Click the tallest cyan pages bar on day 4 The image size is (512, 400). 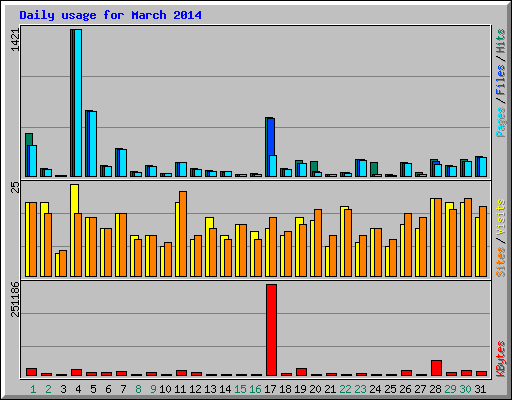click(x=78, y=103)
